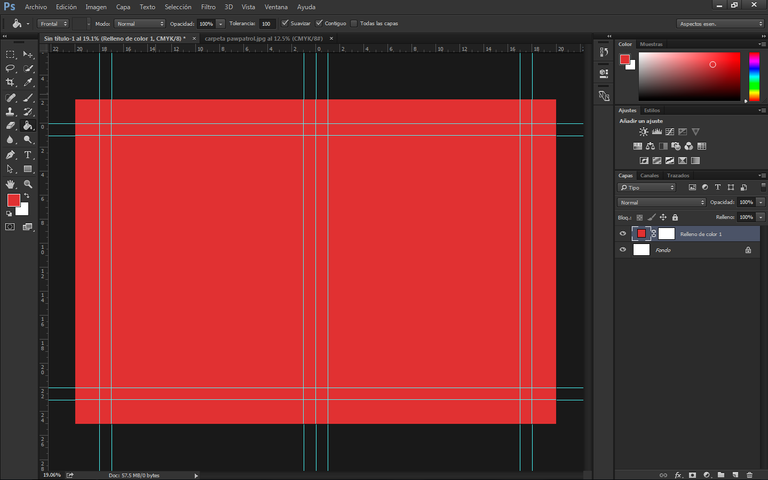The image size is (768, 480).
Task: Open the tool preset picker arrow
Action: click(28, 24)
